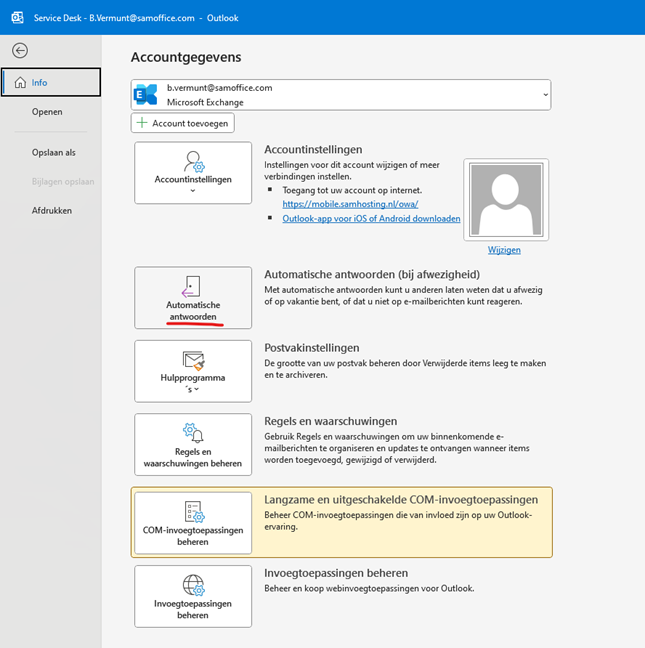
Task: Click Invoegtoepassingen beheren globe button
Action: coord(193,597)
